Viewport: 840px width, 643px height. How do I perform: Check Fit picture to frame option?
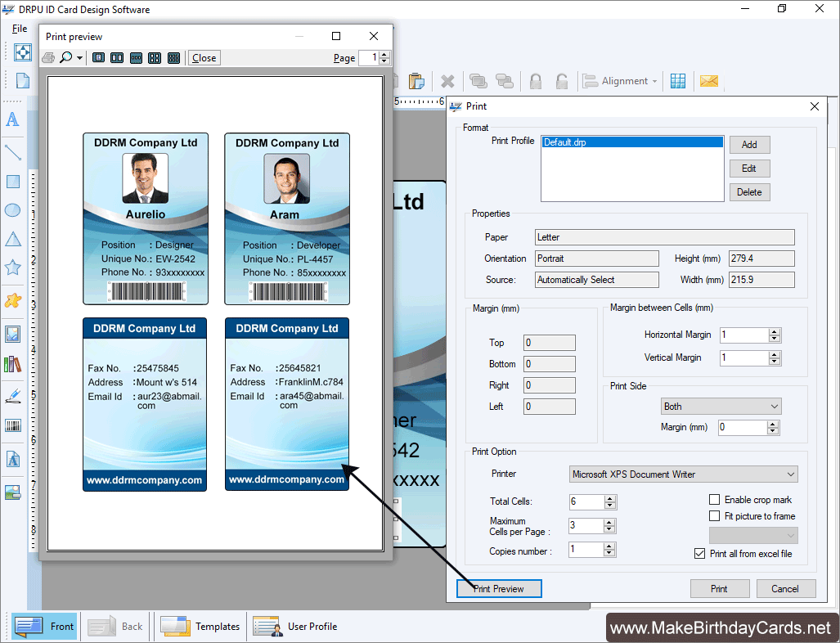coord(715,515)
